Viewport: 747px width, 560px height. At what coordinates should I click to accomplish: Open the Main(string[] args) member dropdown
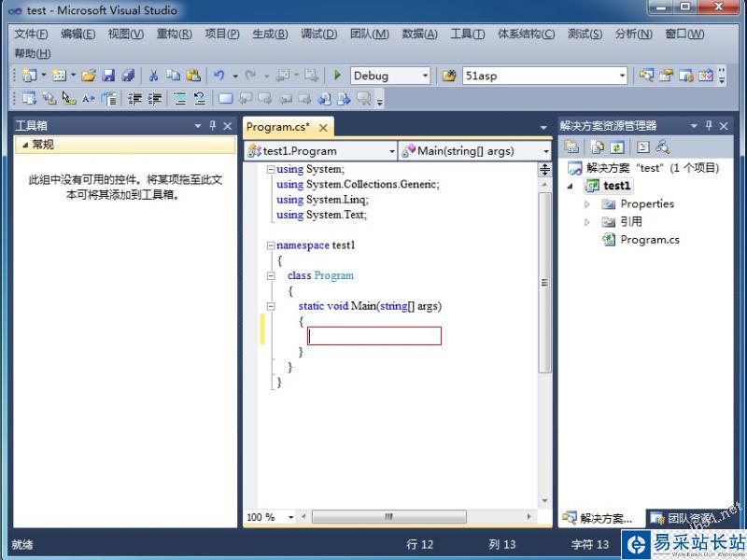(546, 151)
